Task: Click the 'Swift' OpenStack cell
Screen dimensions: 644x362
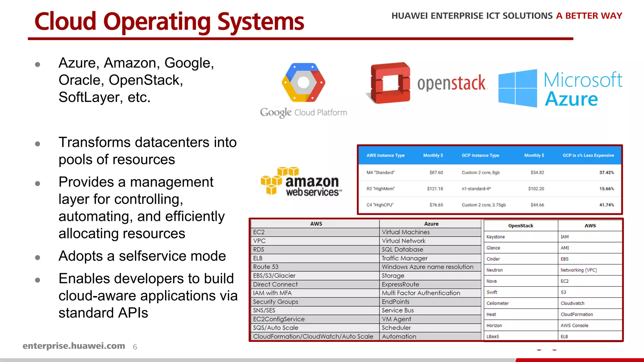Action: click(521, 292)
